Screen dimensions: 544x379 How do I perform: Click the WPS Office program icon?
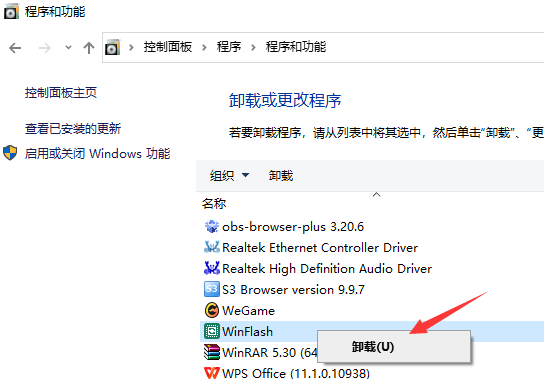[212, 373]
